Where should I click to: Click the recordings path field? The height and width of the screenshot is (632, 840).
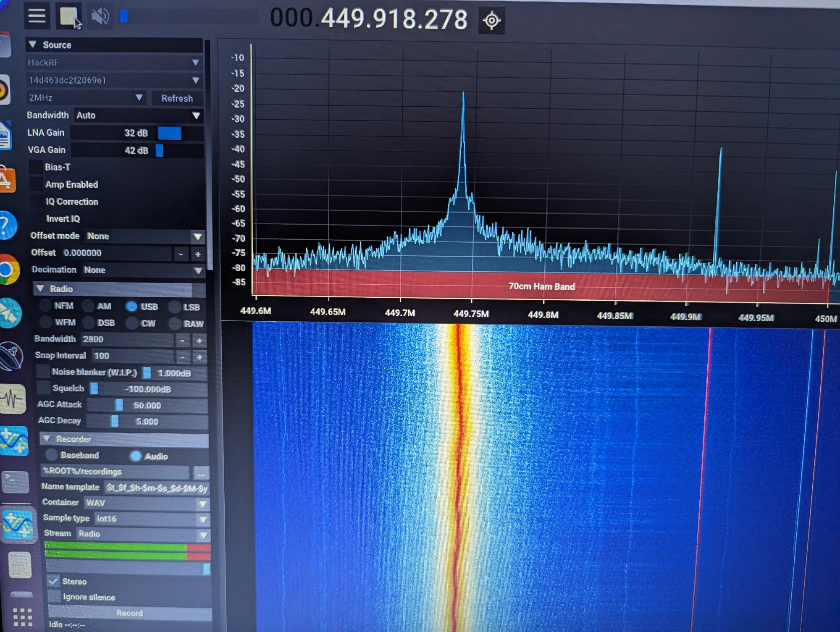tap(115, 472)
